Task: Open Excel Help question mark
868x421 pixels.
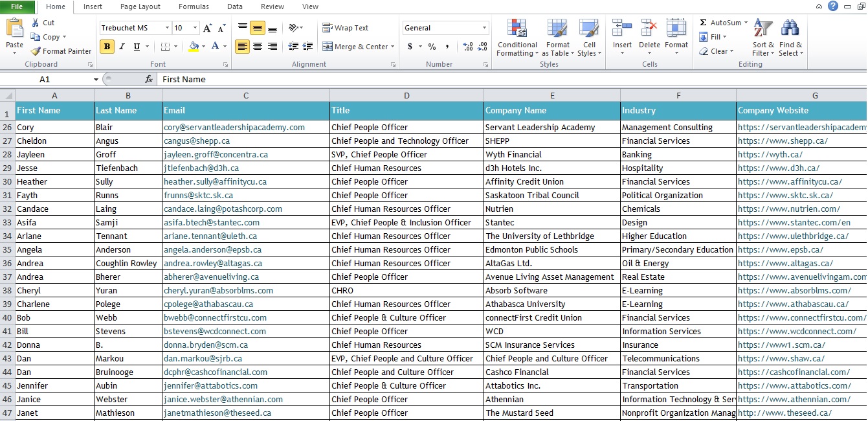Action: 833,6
